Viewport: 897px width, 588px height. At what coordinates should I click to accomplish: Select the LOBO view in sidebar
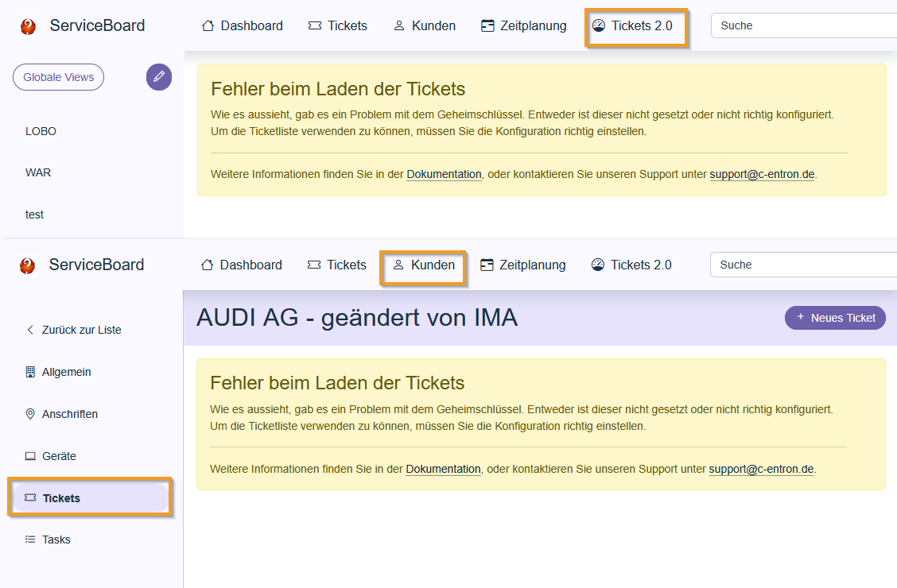coord(41,131)
